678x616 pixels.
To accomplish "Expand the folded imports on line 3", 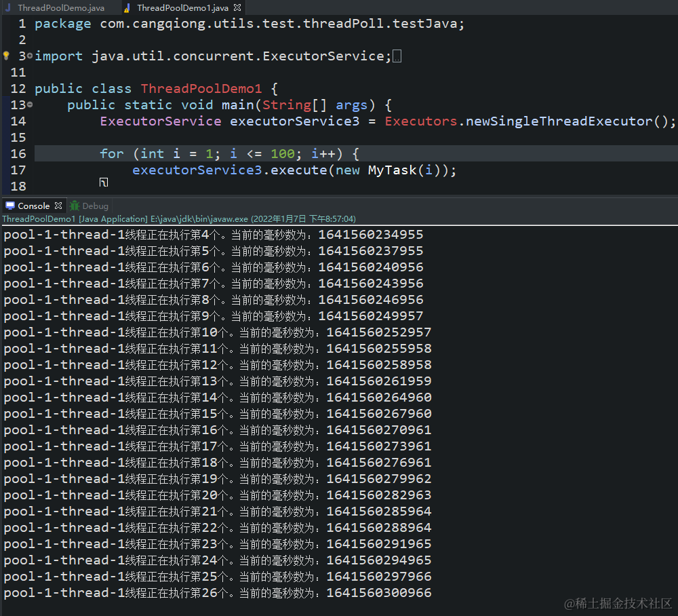I will pyautogui.click(x=29, y=56).
